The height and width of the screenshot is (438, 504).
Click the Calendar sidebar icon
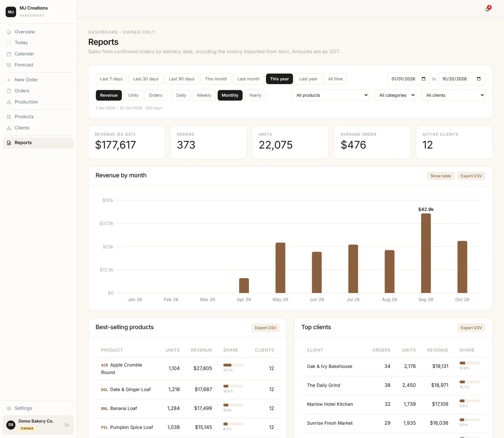(9, 54)
